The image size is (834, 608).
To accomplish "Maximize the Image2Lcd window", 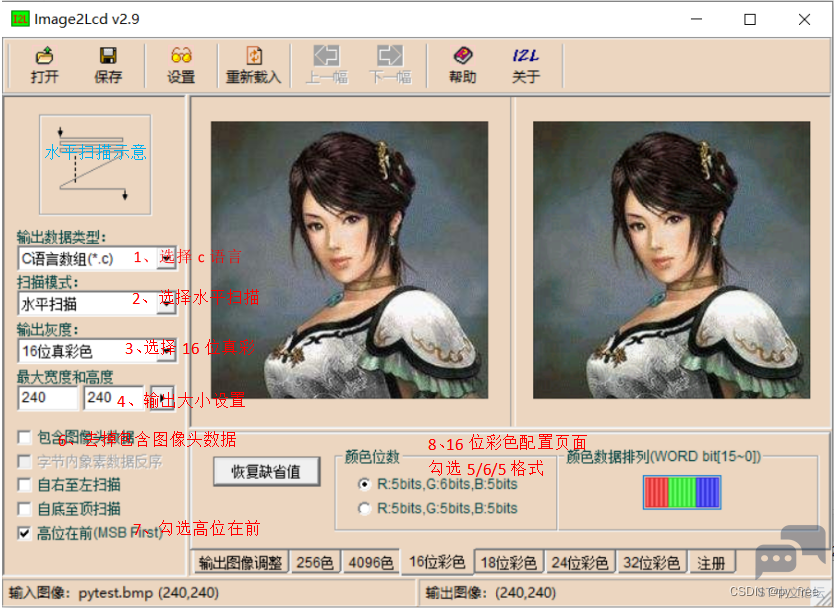I will [750, 19].
